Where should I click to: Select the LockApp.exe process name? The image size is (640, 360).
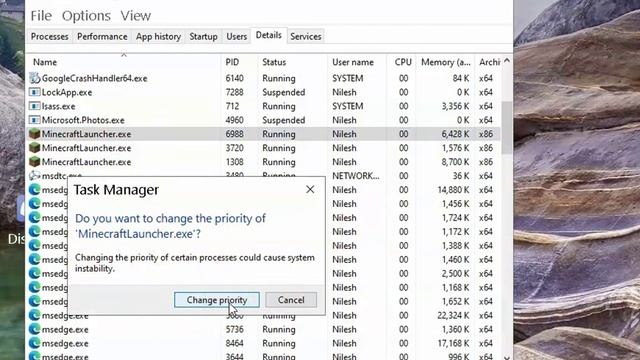click(67, 92)
